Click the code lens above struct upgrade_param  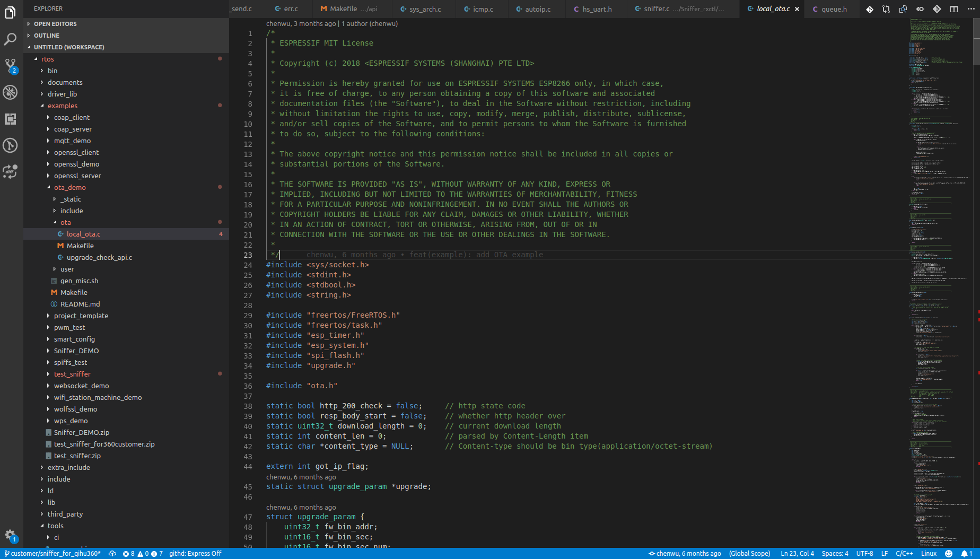point(301,507)
